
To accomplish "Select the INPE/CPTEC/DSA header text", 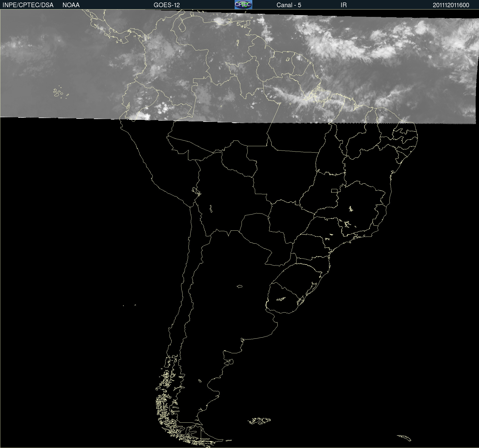I will tap(28, 5).
